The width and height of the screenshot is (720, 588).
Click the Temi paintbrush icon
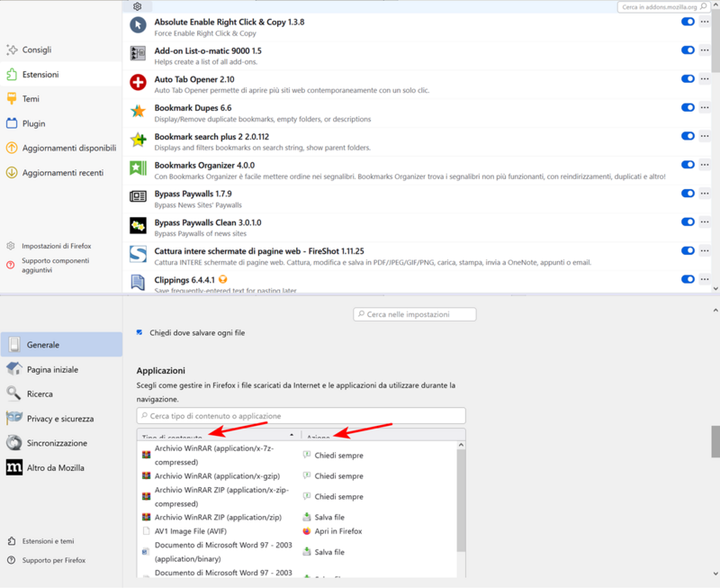pos(12,98)
